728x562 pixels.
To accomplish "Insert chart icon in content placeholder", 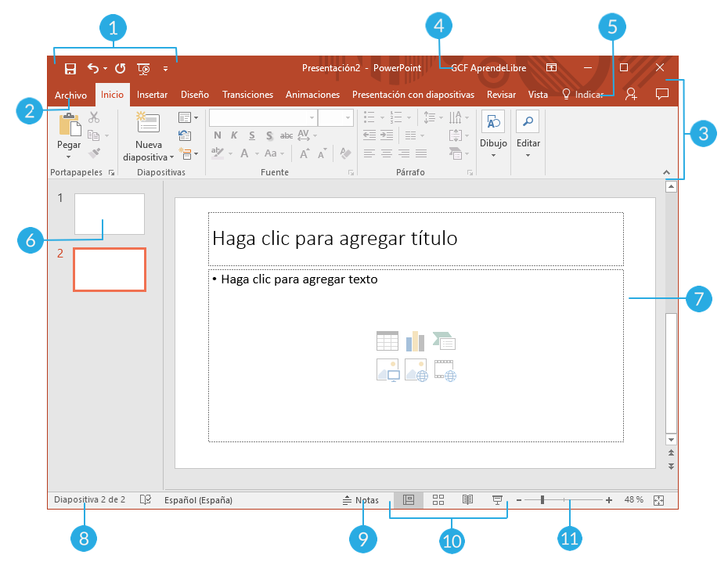I will point(415,341).
